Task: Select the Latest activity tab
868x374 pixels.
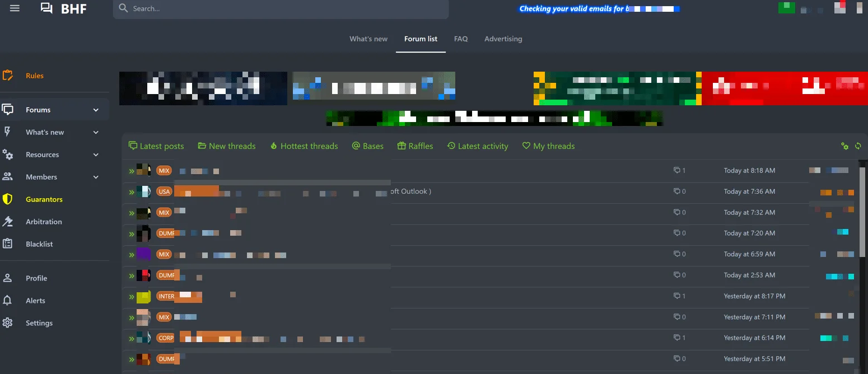Action: click(478, 146)
